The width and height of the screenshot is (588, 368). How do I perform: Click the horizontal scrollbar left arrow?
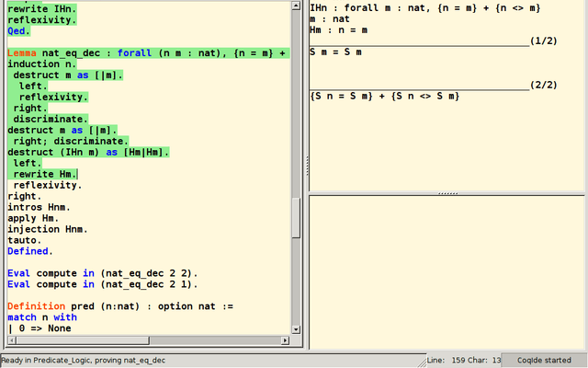pos(12,340)
